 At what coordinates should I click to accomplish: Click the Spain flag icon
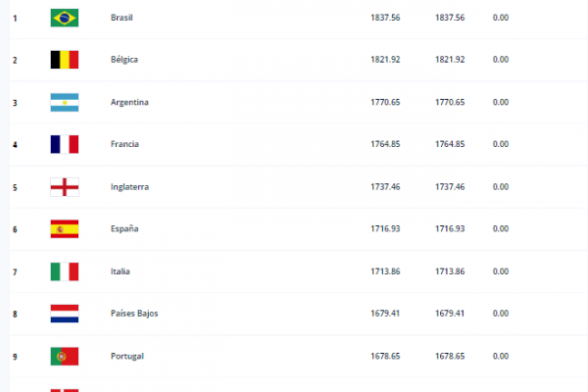[65, 229]
